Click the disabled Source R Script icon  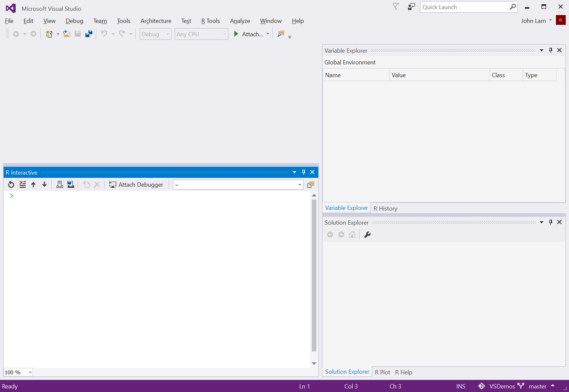tap(86, 185)
